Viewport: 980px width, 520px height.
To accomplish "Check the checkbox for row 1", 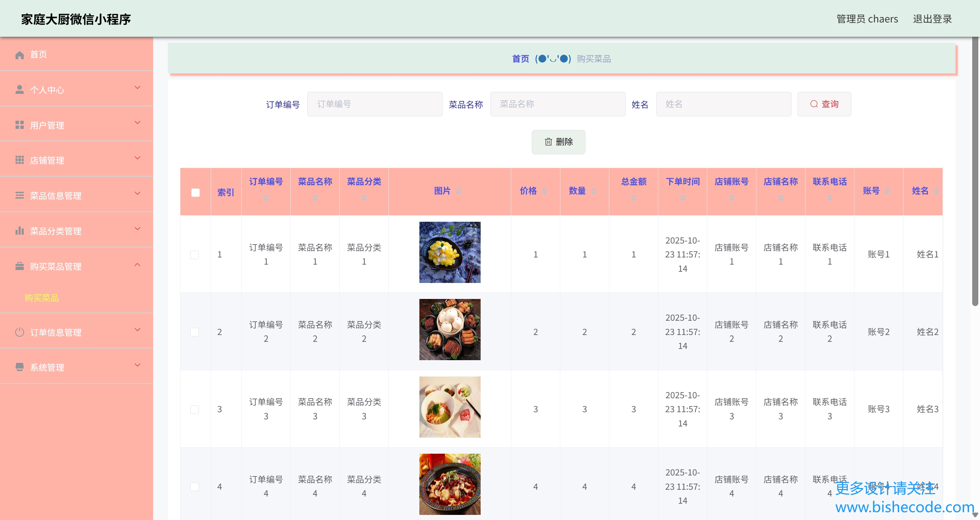I will [194, 255].
